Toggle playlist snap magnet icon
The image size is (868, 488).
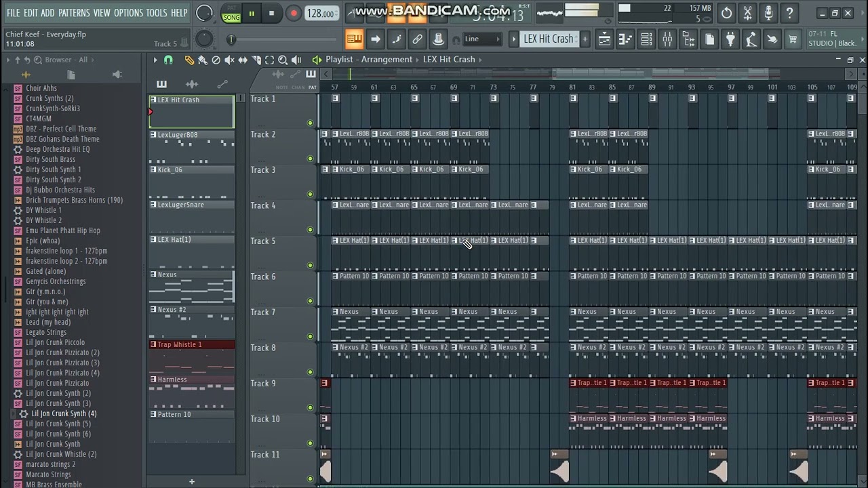point(168,60)
